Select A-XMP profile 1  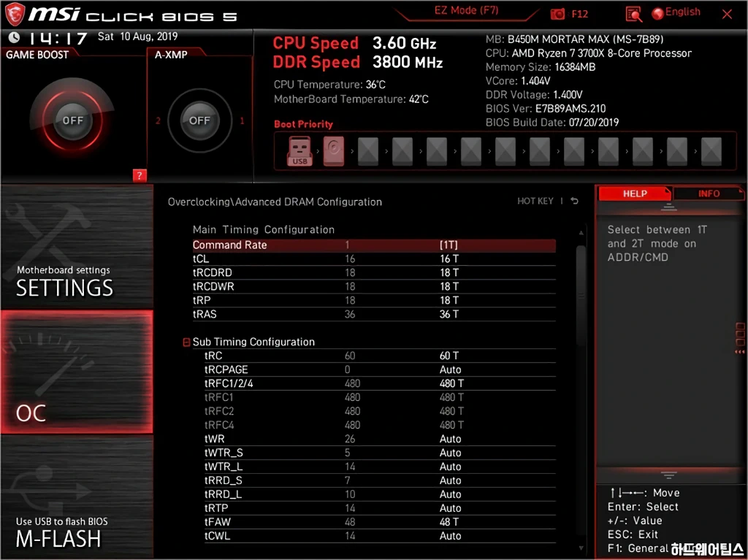click(x=242, y=120)
